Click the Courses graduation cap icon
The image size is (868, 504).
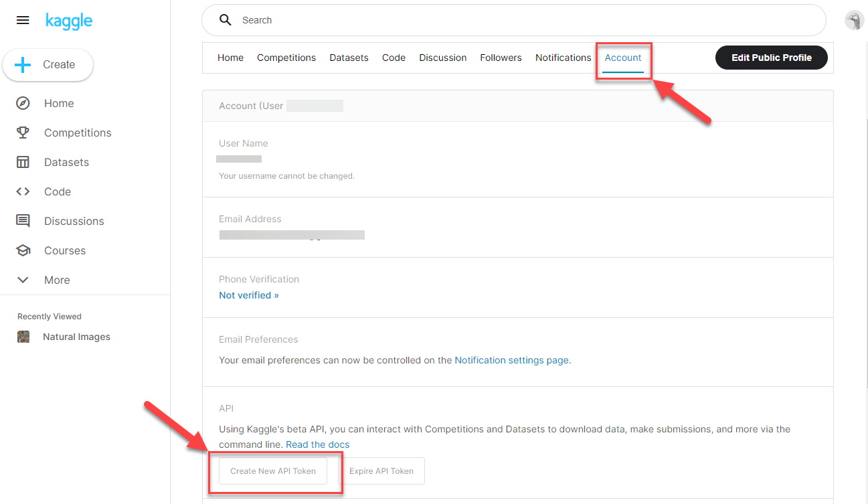click(x=23, y=250)
